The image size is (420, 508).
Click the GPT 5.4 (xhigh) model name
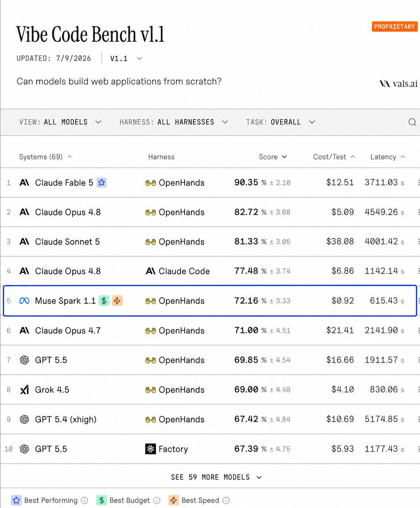(66, 420)
